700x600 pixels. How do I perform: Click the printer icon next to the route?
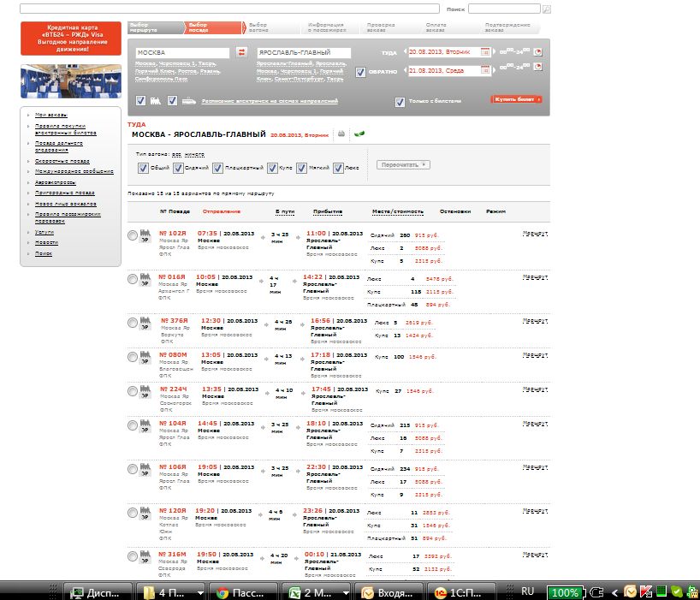point(341,134)
